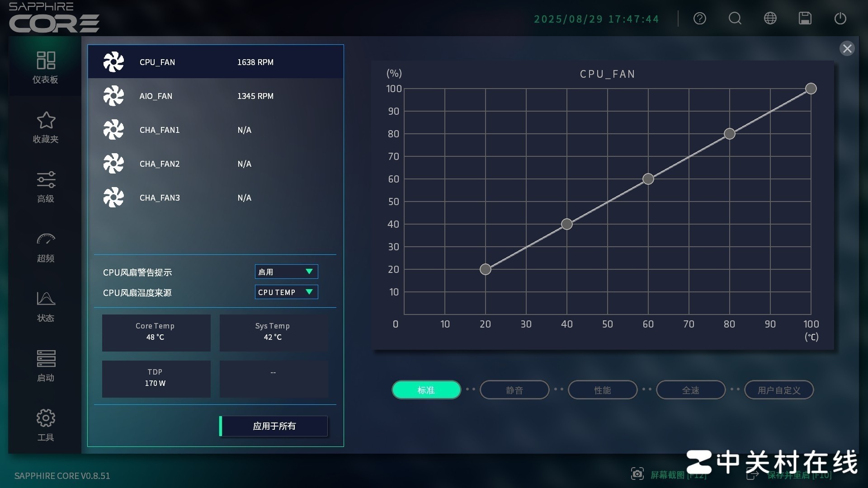Open the 高级 advanced settings panel
The height and width of the screenshot is (488, 868).
[45, 186]
